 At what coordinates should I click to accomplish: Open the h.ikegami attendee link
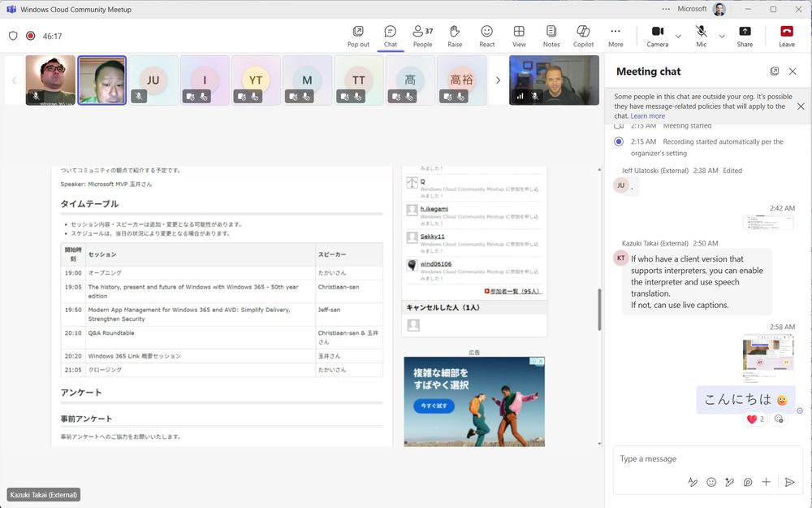(434, 208)
